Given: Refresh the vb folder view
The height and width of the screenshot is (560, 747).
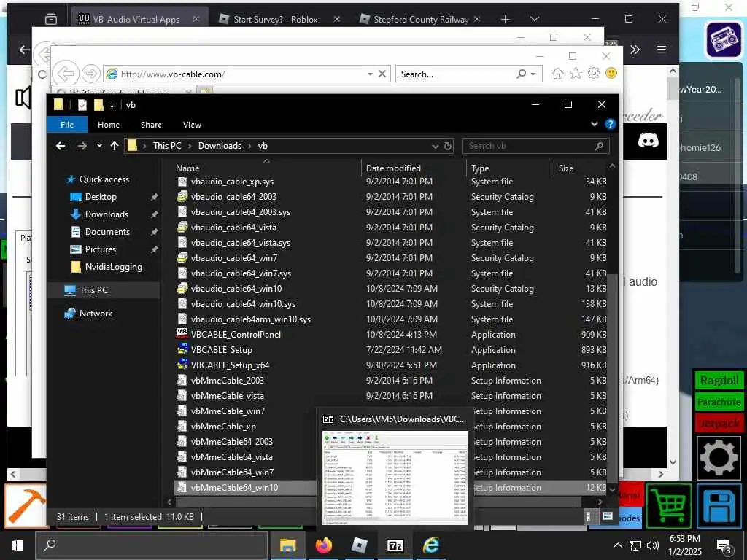Looking at the screenshot, I should tap(448, 146).
